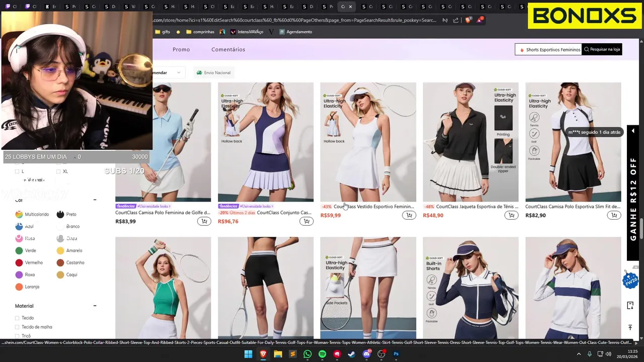Open Sublime Text from taskbar

coord(292,354)
